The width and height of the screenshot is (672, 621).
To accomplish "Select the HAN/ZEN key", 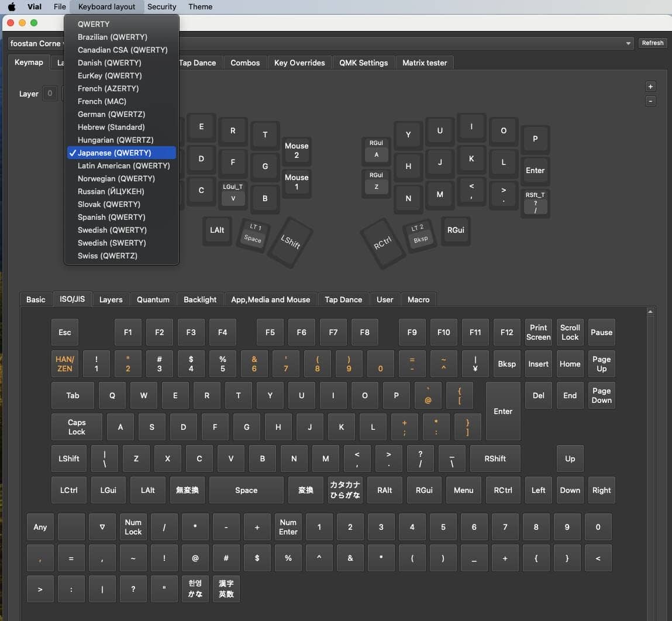I will coord(65,364).
